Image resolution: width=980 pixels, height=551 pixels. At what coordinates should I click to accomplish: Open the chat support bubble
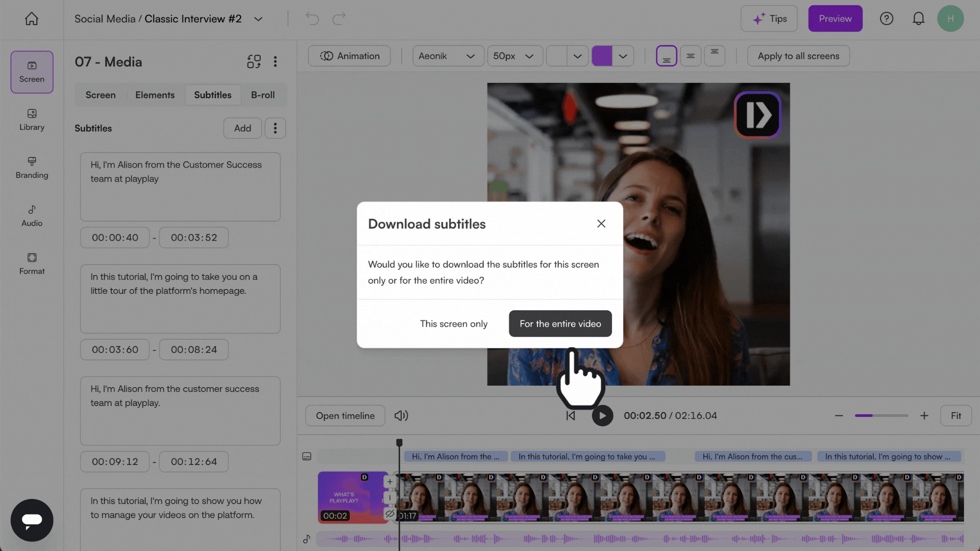(x=32, y=520)
